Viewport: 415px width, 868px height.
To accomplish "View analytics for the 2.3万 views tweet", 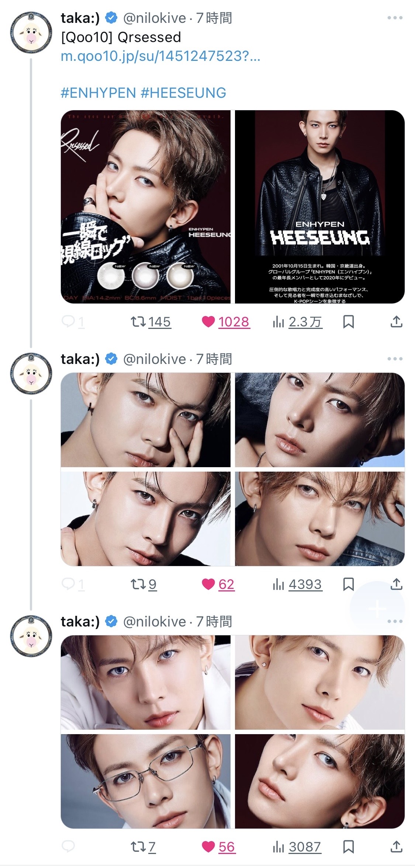I will pyautogui.click(x=297, y=322).
